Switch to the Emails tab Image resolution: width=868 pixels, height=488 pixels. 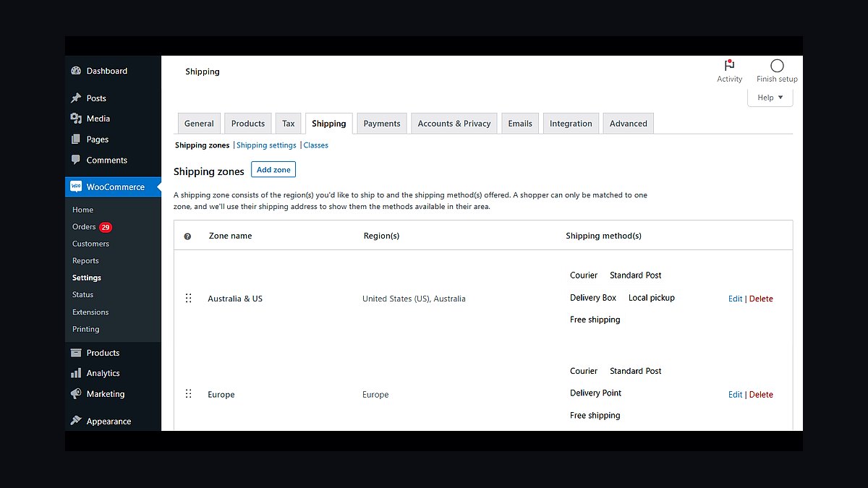tap(520, 124)
